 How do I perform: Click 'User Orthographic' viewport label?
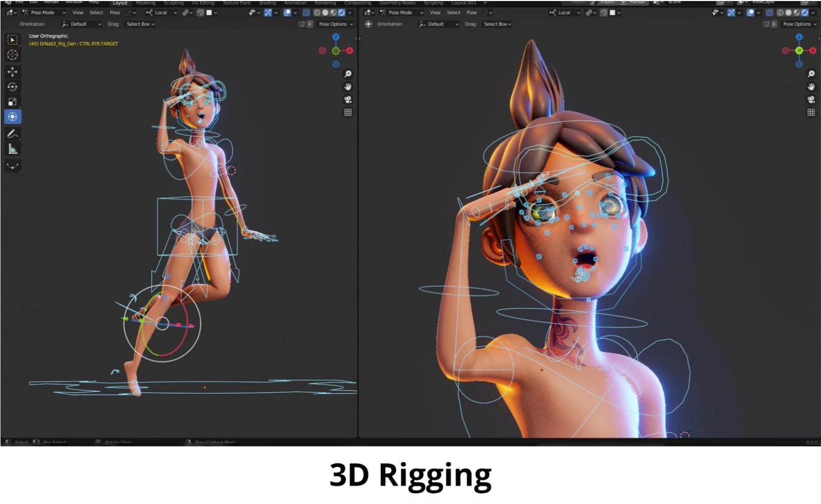point(48,36)
